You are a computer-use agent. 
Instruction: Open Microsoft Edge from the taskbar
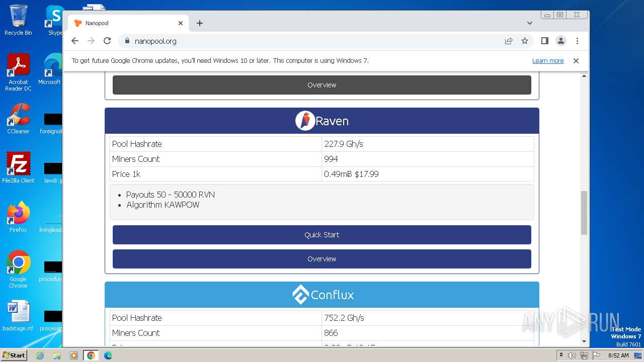(108, 355)
